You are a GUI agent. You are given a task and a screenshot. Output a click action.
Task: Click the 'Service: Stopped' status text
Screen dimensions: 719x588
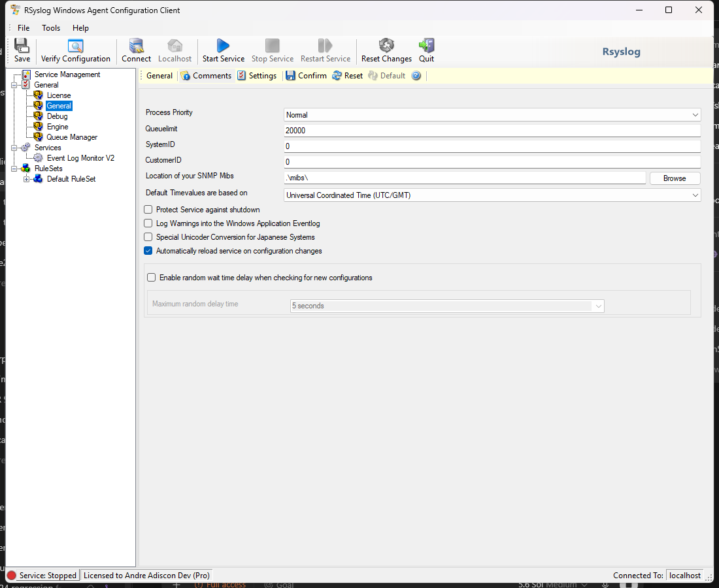(48, 576)
